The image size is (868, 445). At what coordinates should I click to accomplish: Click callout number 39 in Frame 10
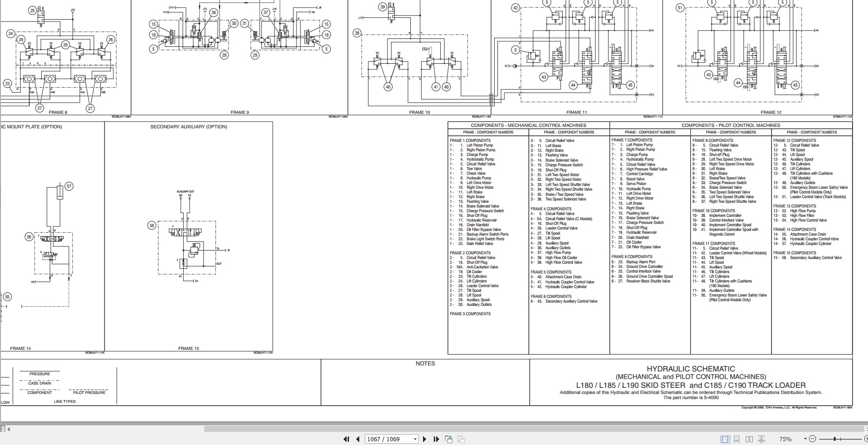coord(383,7)
